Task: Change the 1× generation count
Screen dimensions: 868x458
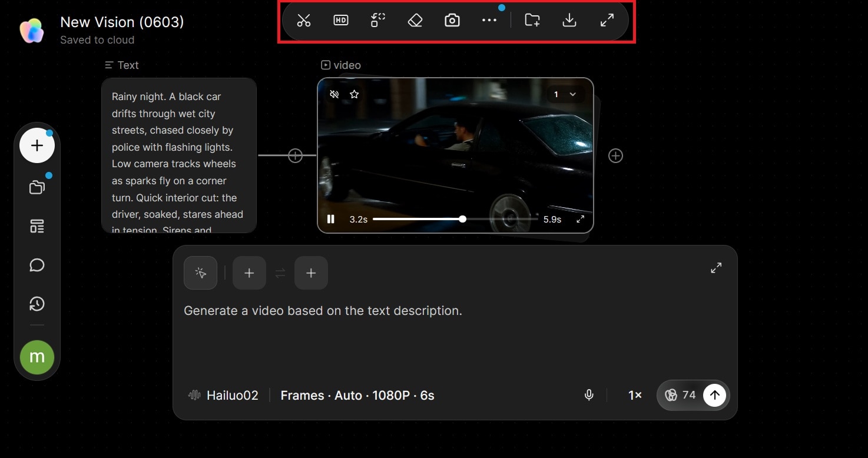Action: 635,396
